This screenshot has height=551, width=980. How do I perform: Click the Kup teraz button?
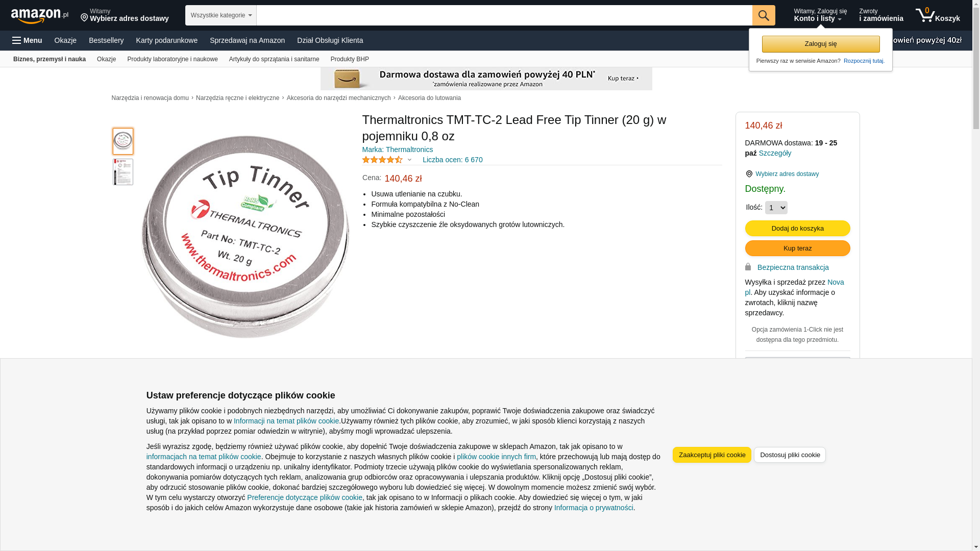(x=797, y=248)
